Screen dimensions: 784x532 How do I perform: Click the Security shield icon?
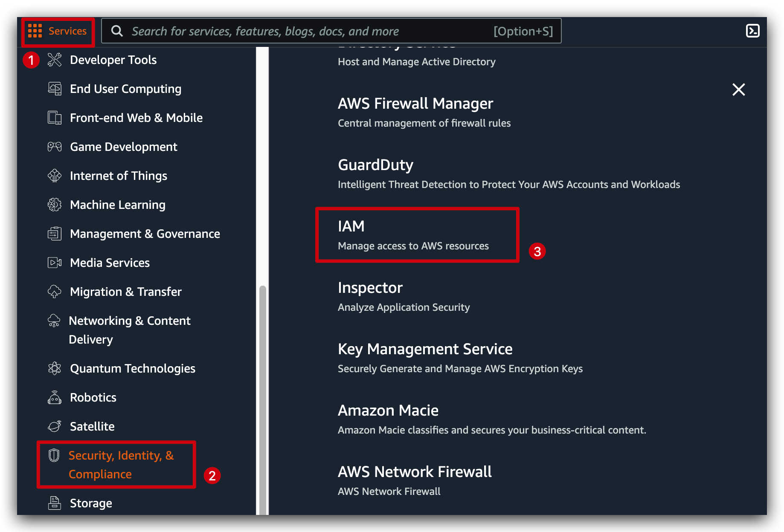(54, 455)
